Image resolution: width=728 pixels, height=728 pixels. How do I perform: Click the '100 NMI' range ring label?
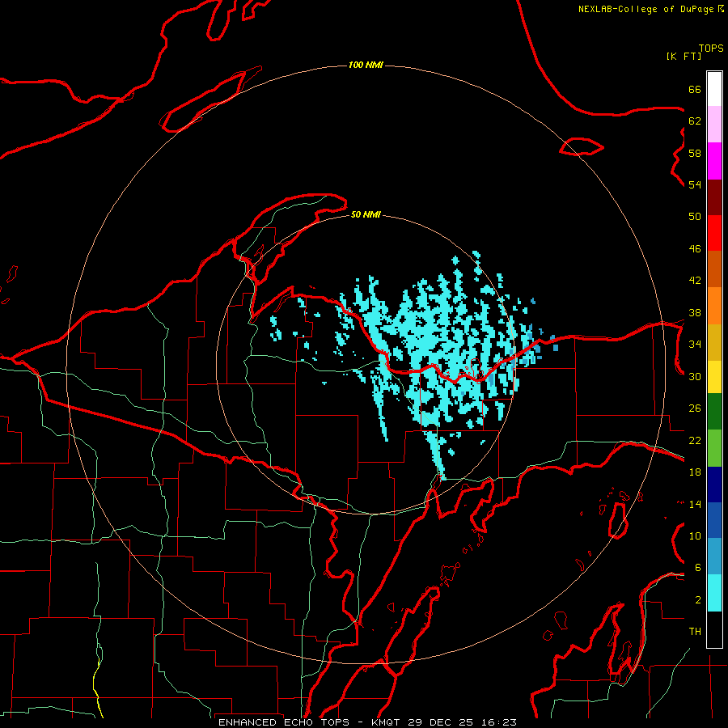366,65
